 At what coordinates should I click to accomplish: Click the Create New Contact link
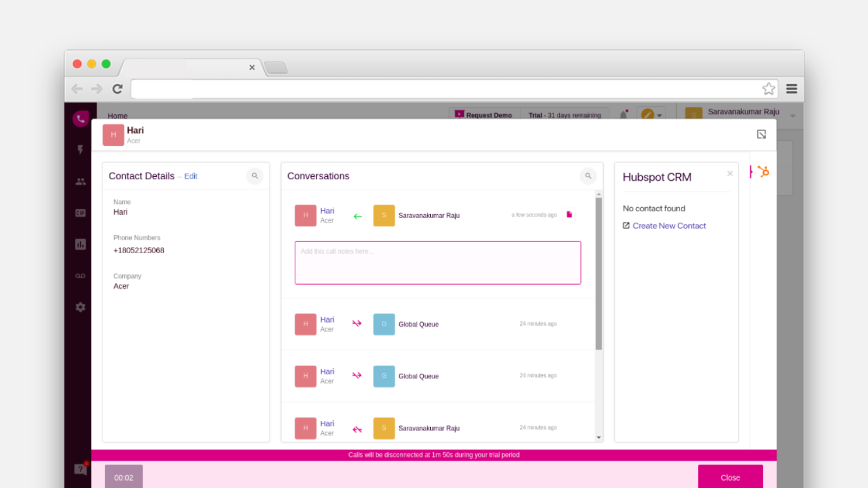[669, 226]
